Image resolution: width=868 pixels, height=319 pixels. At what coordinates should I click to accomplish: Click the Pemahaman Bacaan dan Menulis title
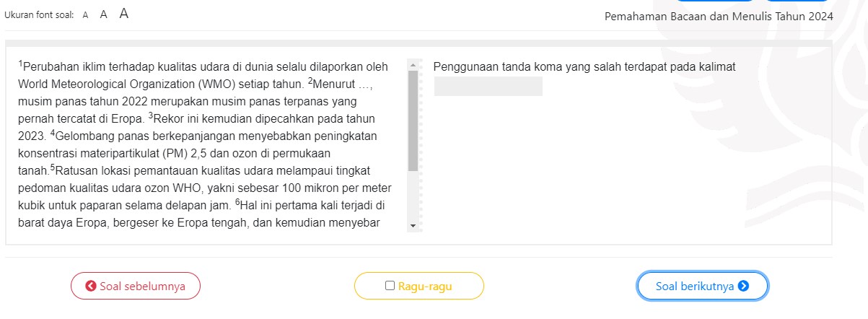pos(719,16)
